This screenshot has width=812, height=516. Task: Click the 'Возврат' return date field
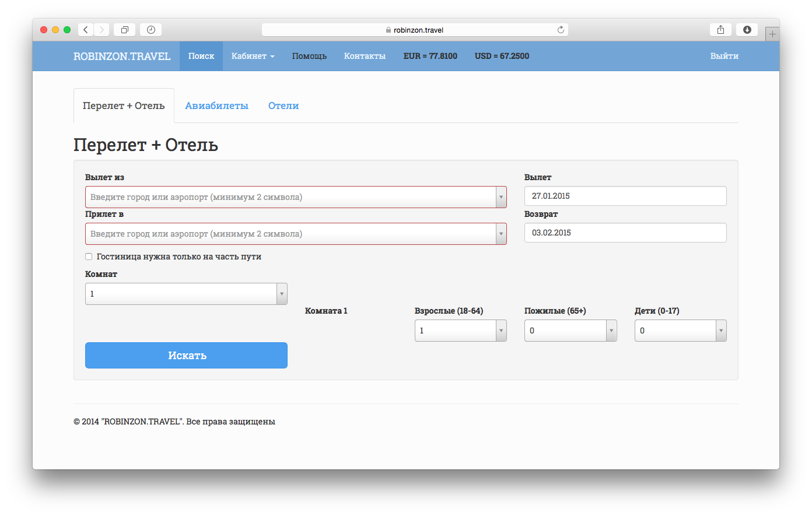(x=625, y=233)
